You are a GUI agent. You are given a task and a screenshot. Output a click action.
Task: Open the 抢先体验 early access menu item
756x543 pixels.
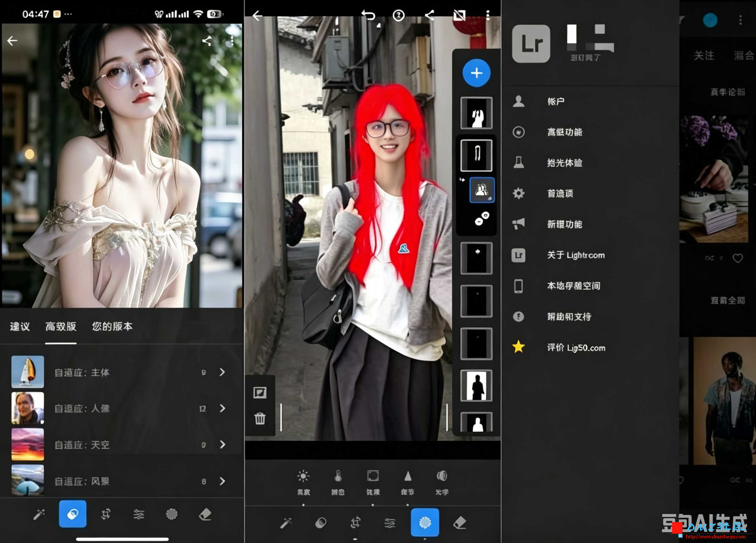pyautogui.click(x=590, y=163)
